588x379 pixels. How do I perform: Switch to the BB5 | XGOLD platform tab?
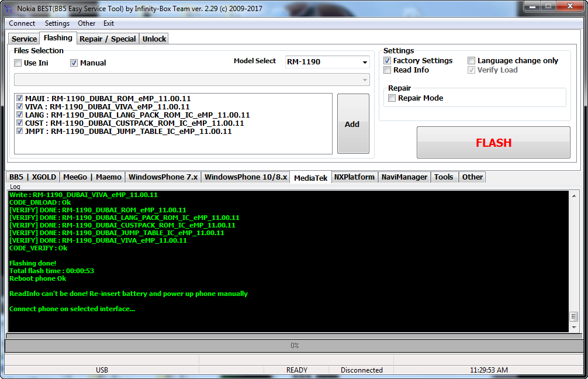(x=33, y=177)
